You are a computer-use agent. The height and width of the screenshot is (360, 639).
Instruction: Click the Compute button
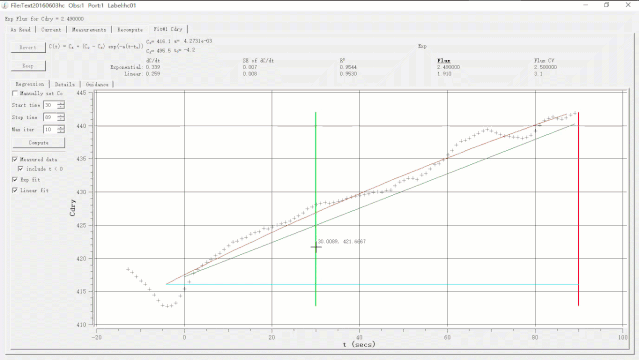(x=39, y=143)
